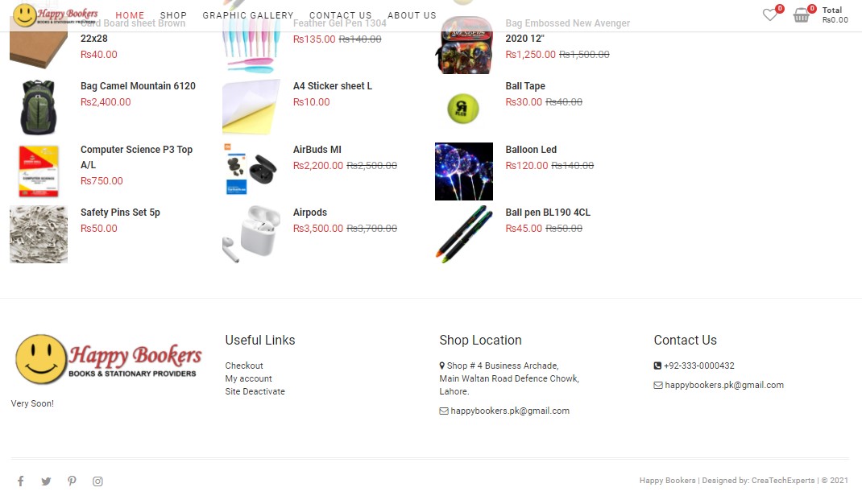Open the GRAPHIC GALLERY menu item
Screen dimensions: 862x504
[x=248, y=15]
